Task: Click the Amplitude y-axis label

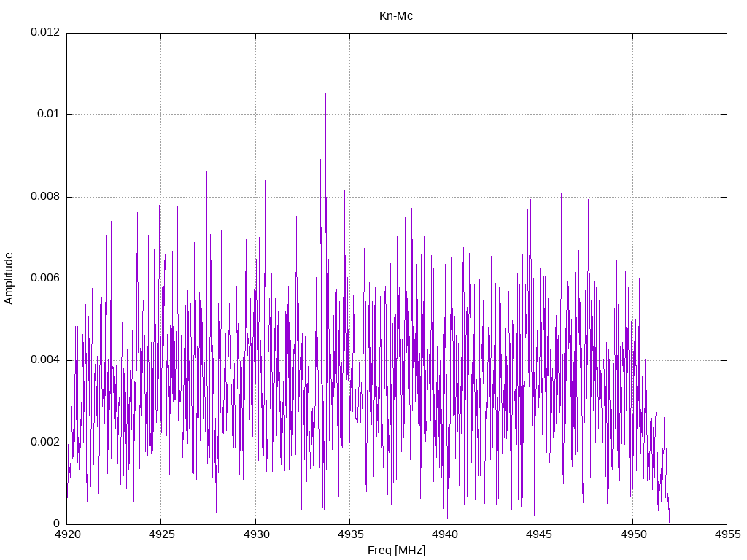Action: (x=9, y=279)
